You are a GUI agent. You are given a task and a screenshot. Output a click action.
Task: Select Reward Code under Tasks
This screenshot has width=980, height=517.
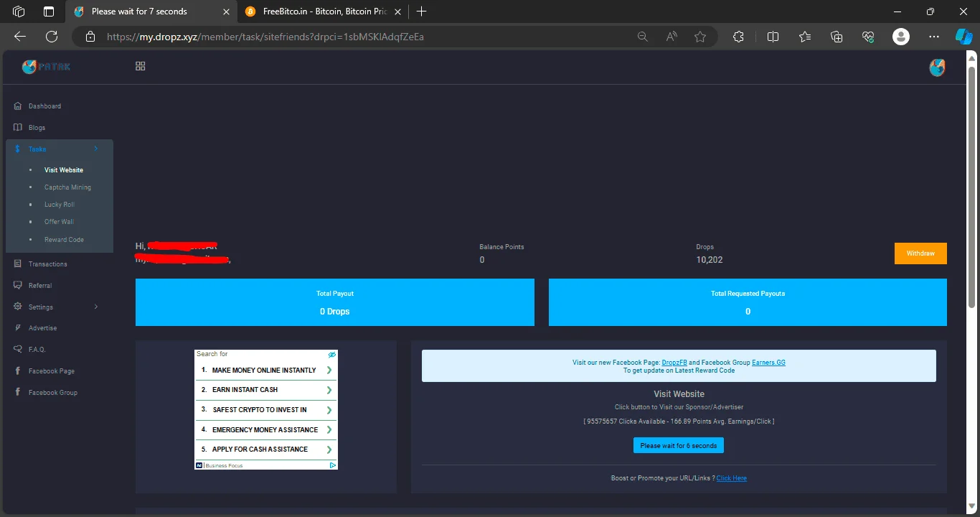click(x=64, y=240)
